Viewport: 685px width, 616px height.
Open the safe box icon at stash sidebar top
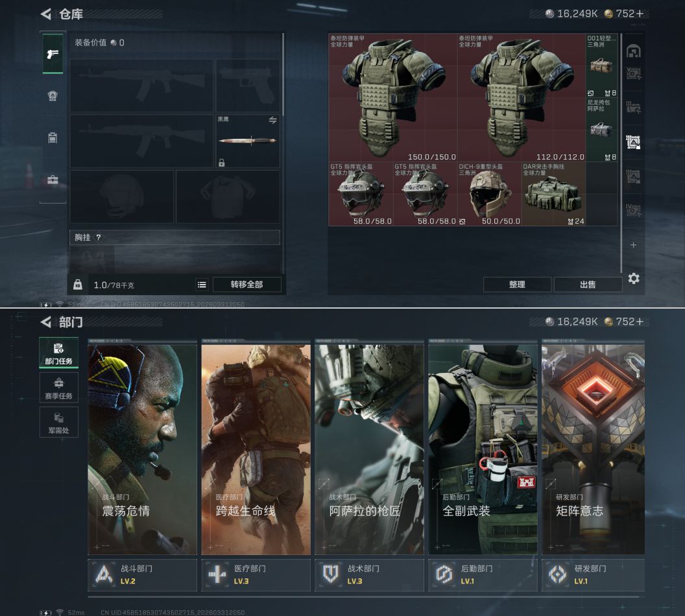tap(633, 51)
